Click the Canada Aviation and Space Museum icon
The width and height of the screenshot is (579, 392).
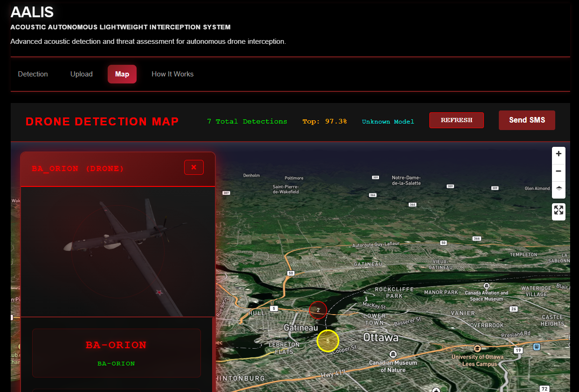coord(486,286)
